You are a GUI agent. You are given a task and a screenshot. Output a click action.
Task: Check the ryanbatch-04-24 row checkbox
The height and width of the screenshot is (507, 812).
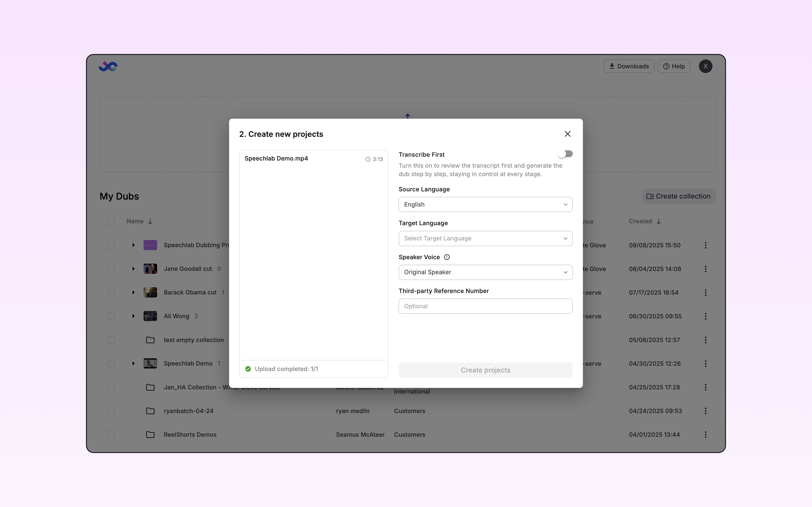pos(111,411)
